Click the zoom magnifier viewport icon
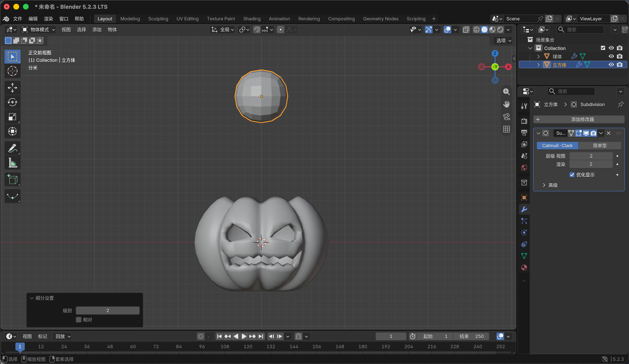This screenshot has height=364, width=629. click(506, 92)
